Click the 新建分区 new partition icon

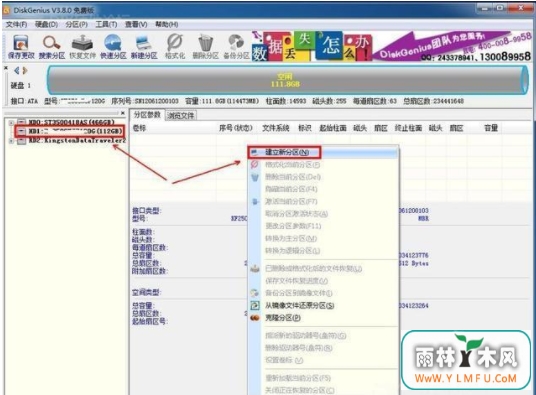pos(144,47)
